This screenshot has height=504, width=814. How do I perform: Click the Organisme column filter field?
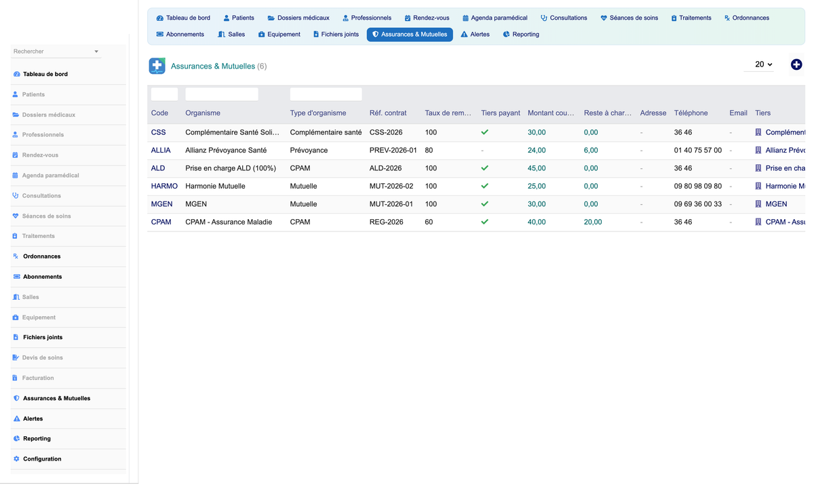222,94
